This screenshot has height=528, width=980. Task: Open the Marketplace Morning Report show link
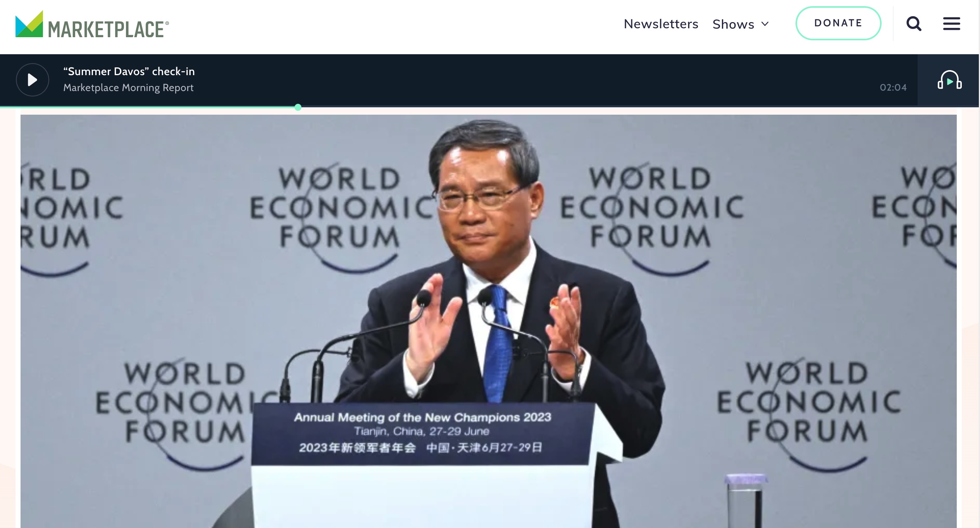point(128,88)
